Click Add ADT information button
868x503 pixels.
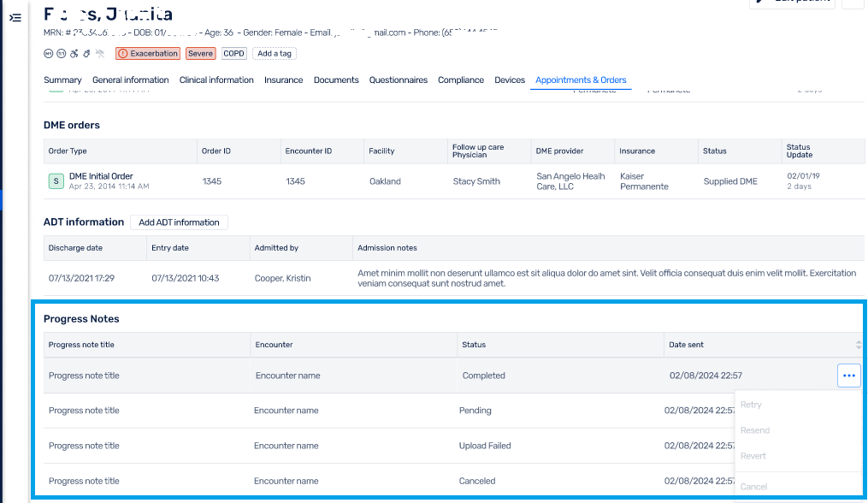pyautogui.click(x=179, y=222)
